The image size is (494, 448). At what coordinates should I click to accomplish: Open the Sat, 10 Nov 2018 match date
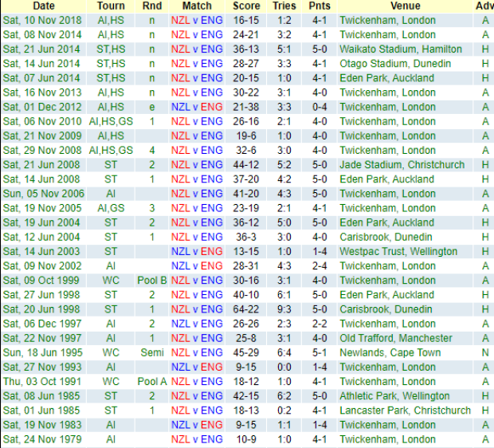pyautogui.click(x=42, y=20)
